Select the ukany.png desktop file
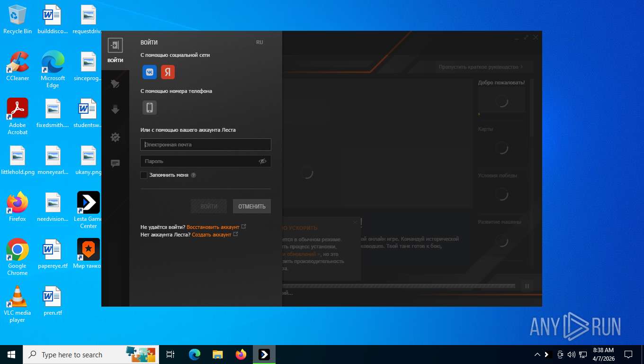644x364 pixels. [89, 160]
